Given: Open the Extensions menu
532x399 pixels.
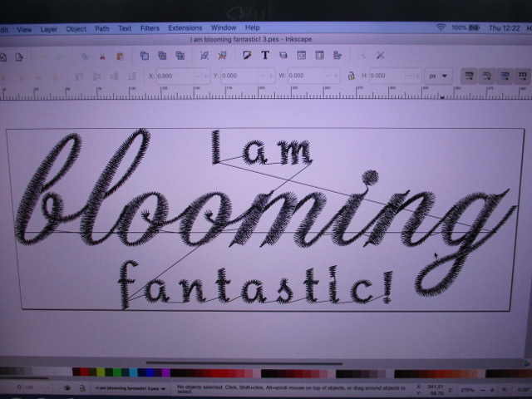Looking at the screenshot, I should (185, 27).
